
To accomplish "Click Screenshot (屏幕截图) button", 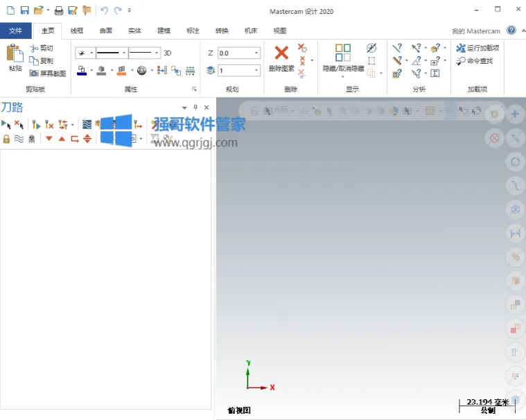I will click(48, 73).
